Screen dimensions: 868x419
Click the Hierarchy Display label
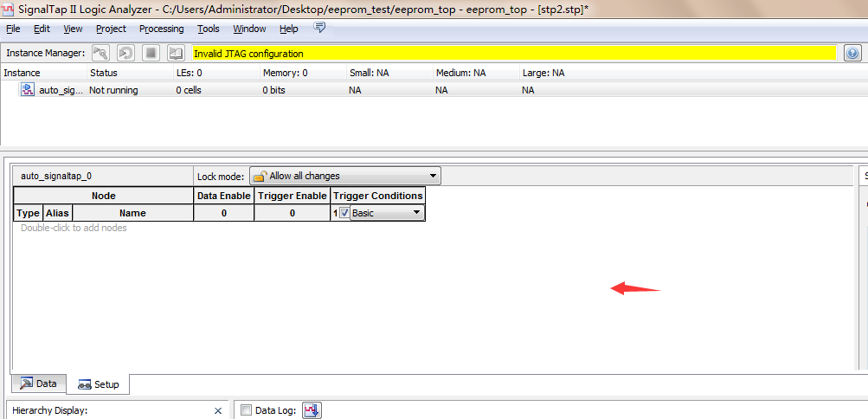tap(50, 410)
